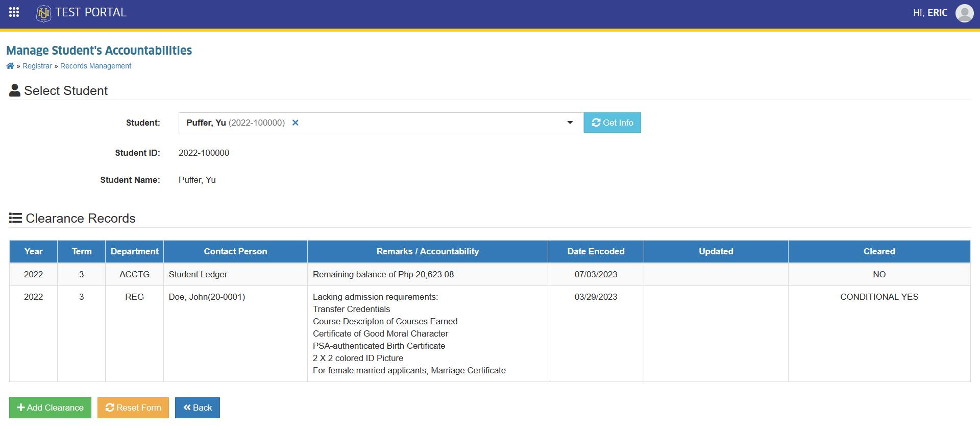Click the Transfer Credentials line
This screenshot has height=430, width=980.
(351, 309)
